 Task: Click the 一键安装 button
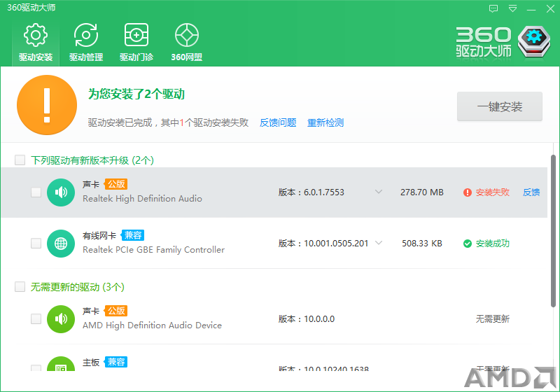click(500, 106)
